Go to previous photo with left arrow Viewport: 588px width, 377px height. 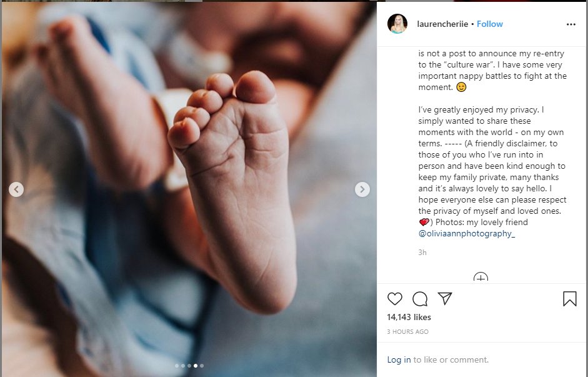point(16,189)
